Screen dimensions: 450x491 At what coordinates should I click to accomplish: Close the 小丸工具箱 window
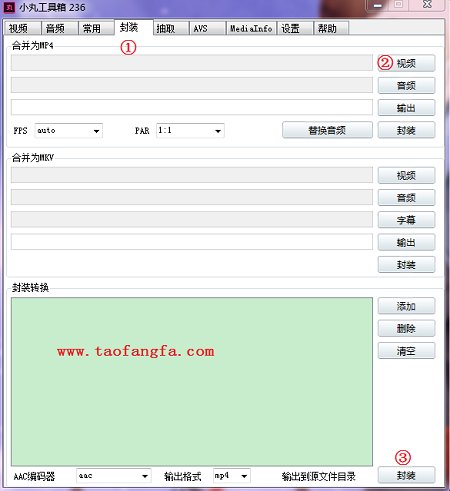tap(427, 5)
